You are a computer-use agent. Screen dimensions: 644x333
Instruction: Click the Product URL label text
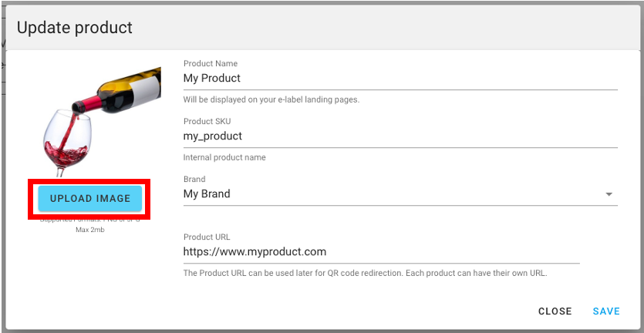pyautogui.click(x=207, y=237)
